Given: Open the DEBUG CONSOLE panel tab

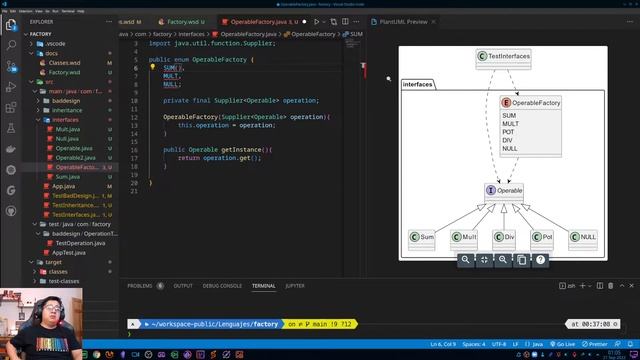Looking at the screenshot, I should pyautogui.click(x=222, y=286).
